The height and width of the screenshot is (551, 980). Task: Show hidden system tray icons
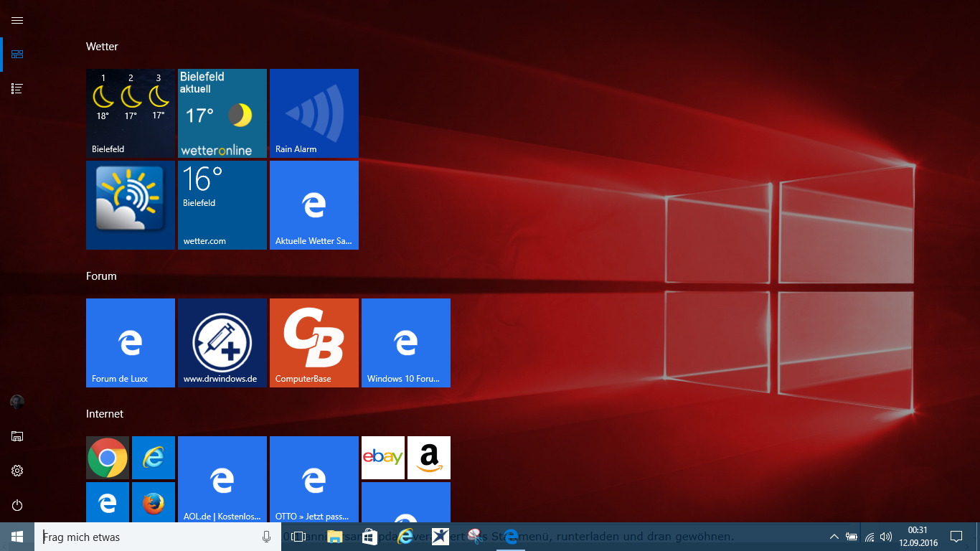[834, 537]
